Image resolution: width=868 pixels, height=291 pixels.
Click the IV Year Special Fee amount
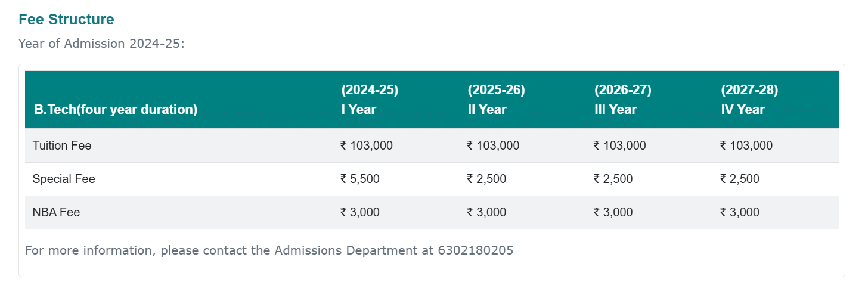(740, 179)
